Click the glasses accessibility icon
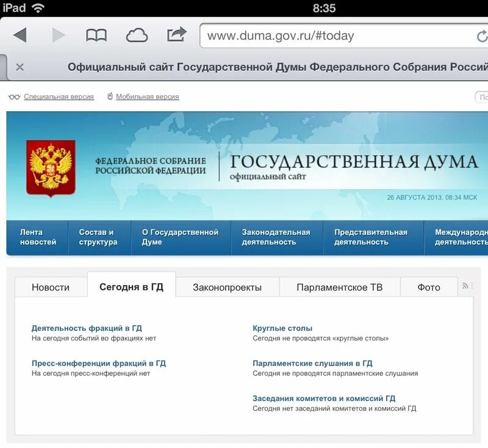 coord(14,97)
